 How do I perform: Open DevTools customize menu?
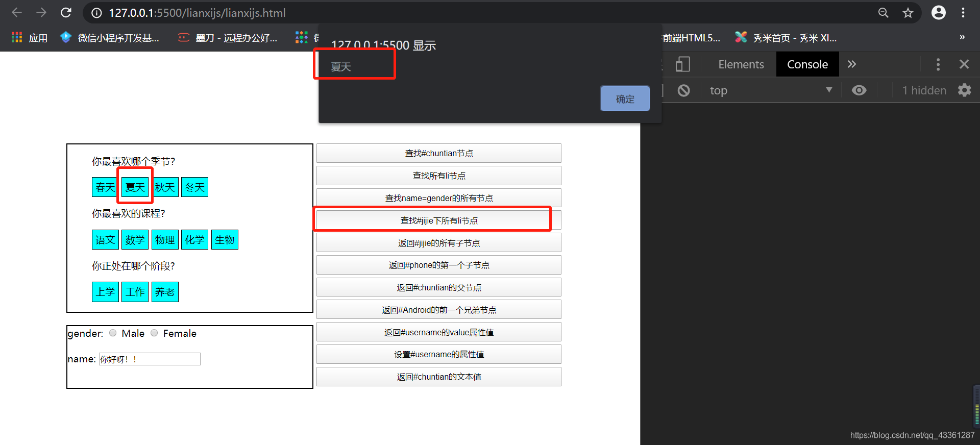click(938, 64)
